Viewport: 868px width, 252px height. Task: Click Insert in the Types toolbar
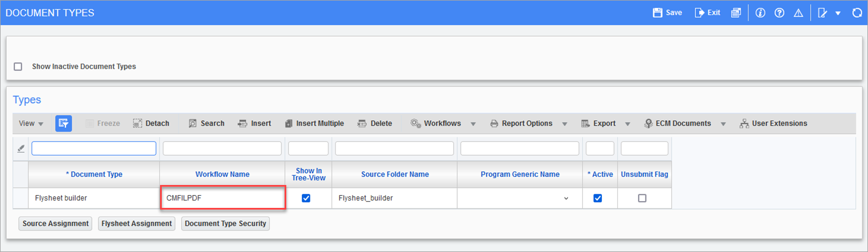(254, 123)
